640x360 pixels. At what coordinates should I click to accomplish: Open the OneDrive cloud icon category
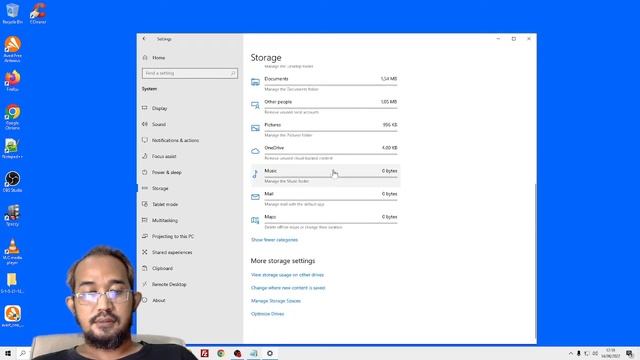[x=255, y=151]
